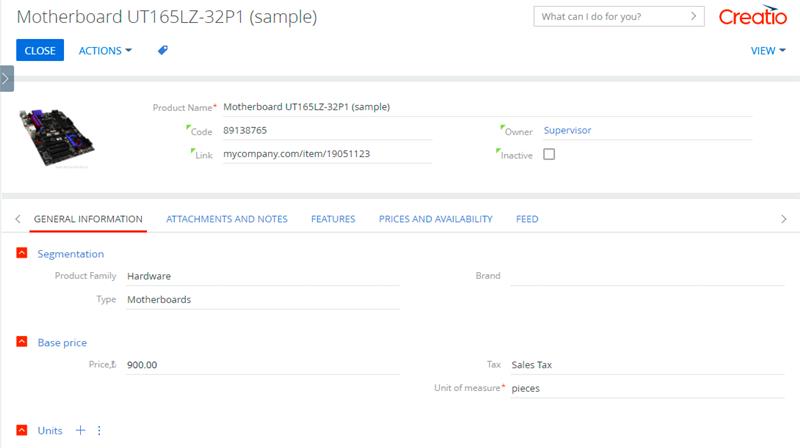The height and width of the screenshot is (448, 800).
Task: Open the Units more options menu
Action: (x=99, y=431)
